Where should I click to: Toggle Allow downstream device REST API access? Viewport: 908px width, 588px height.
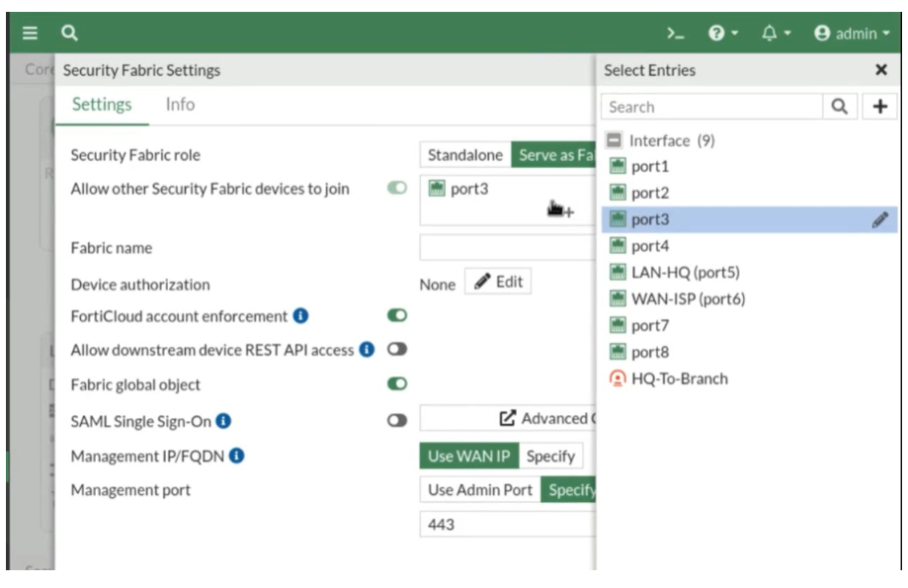(397, 349)
